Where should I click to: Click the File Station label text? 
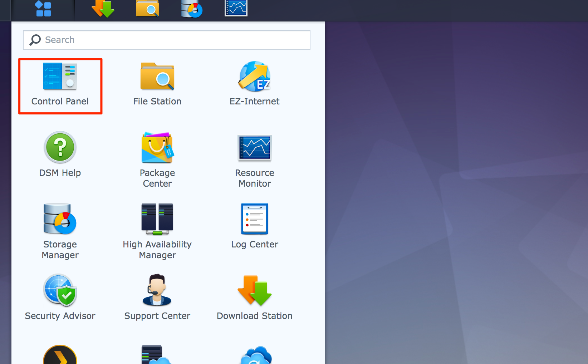click(x=157, y=101)
